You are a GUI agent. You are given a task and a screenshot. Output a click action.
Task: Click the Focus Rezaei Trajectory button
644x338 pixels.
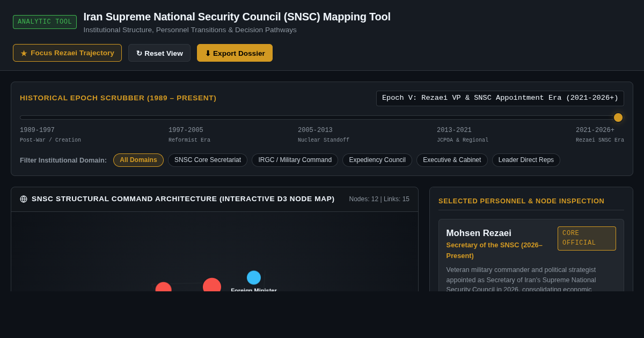tap(67, 53)
